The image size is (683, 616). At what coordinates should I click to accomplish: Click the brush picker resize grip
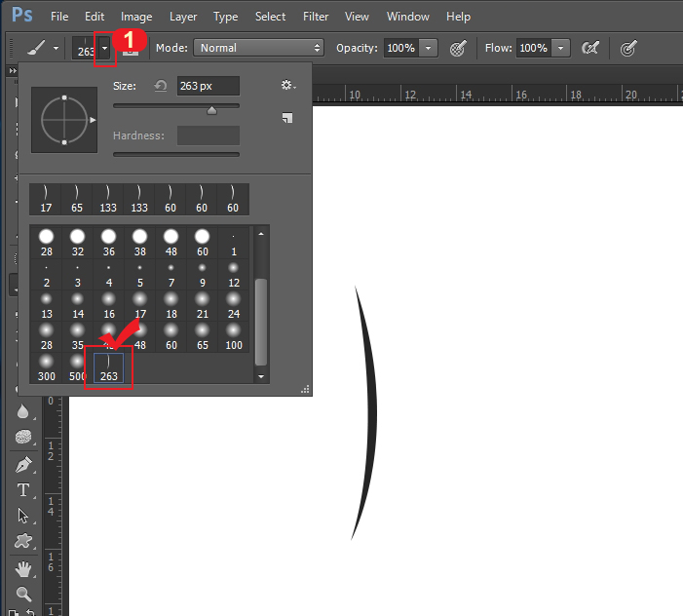pos(305,389)
